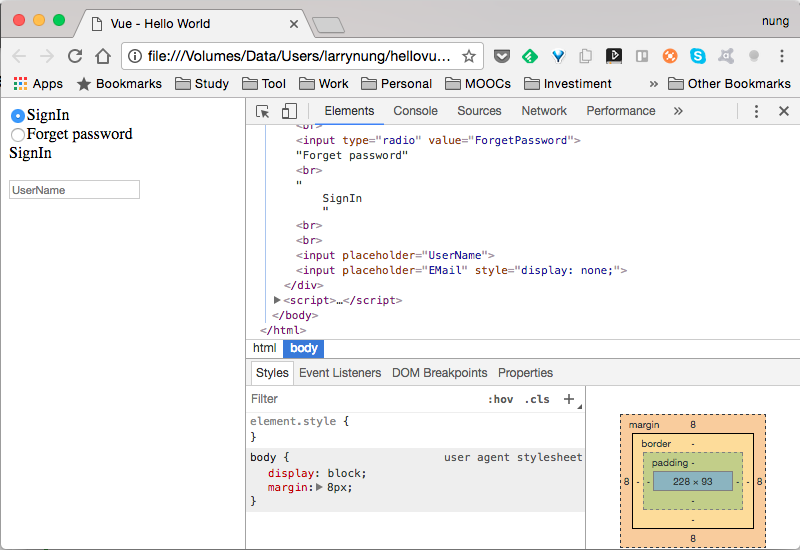Image resolution: width=800 pixels, height=550 pixels.
Task: Switch to the Console tab
Action: coord(415,111)
